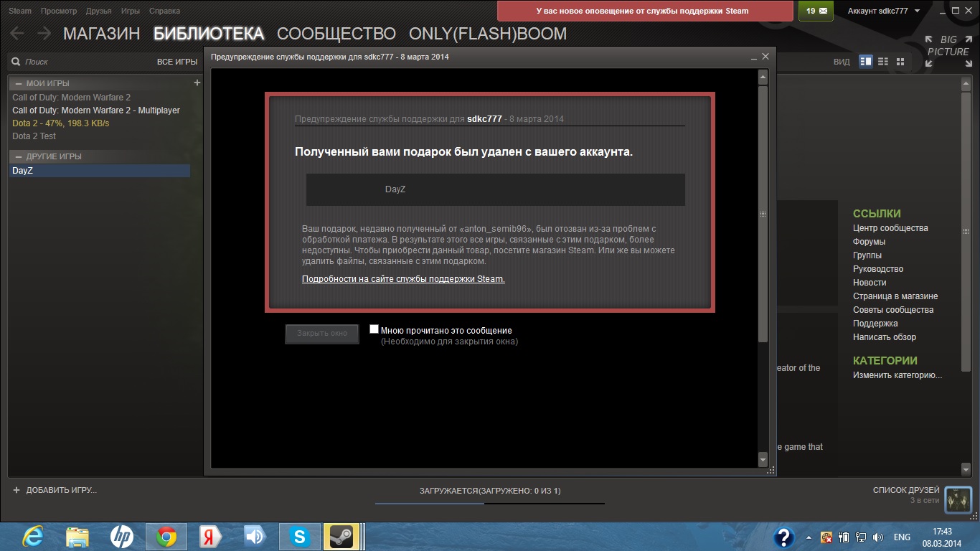Switch library to detail view
Image resolution: width=980 pixels, height=551 pixels.
(866, 62)
